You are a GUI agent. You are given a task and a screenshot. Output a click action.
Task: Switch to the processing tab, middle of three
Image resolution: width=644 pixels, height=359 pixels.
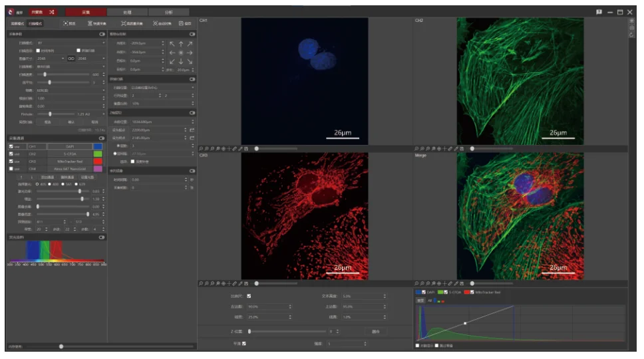pos(127,13)
